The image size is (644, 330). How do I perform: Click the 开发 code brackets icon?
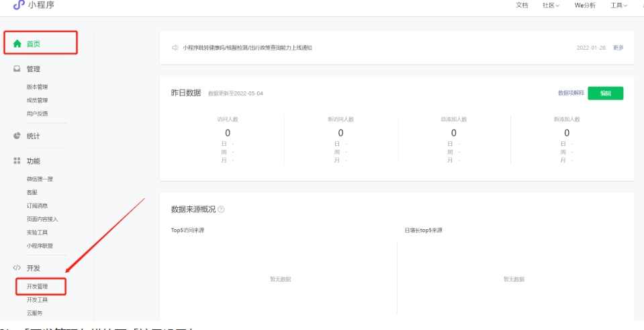pos(17,268)
